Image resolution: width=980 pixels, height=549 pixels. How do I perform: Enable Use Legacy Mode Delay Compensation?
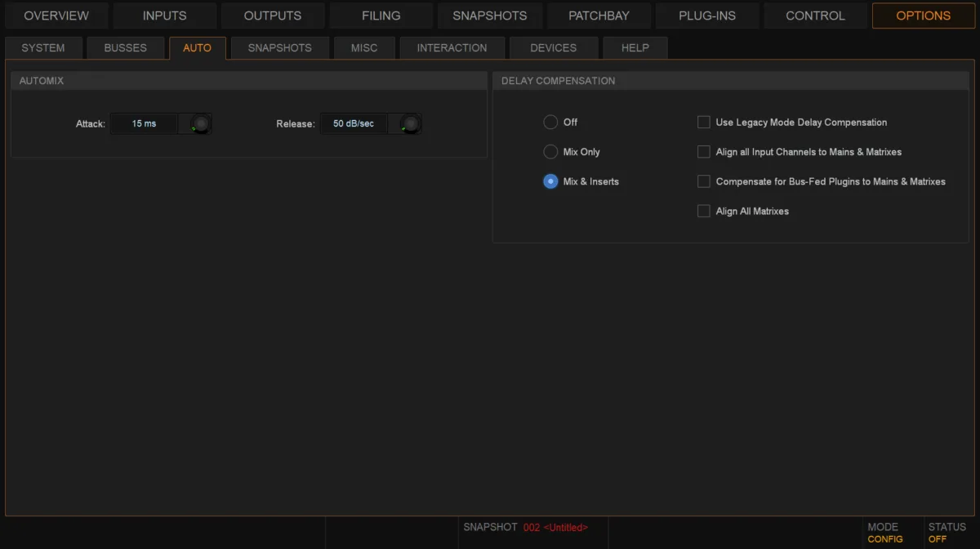click(x=703, y=123)
